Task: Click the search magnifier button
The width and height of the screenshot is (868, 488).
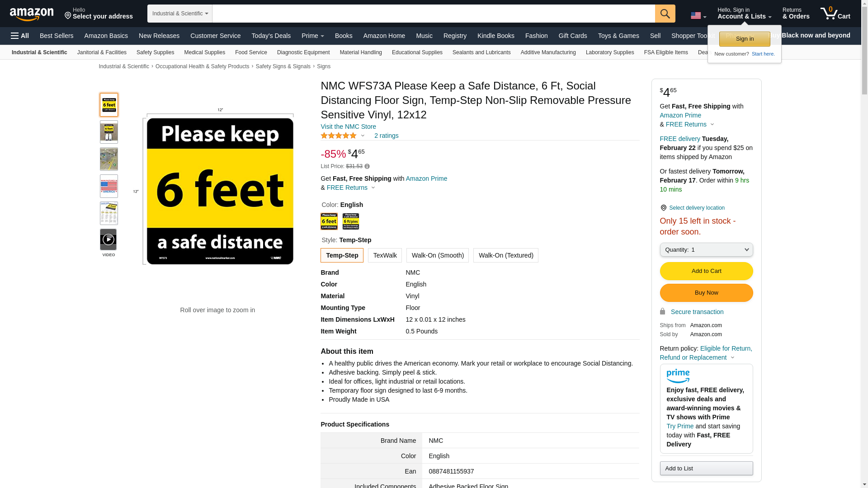Action: (665, 14)
